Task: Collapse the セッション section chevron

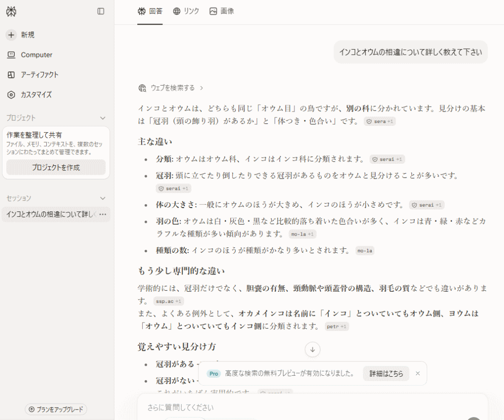Action: click(x=103, y=198)
